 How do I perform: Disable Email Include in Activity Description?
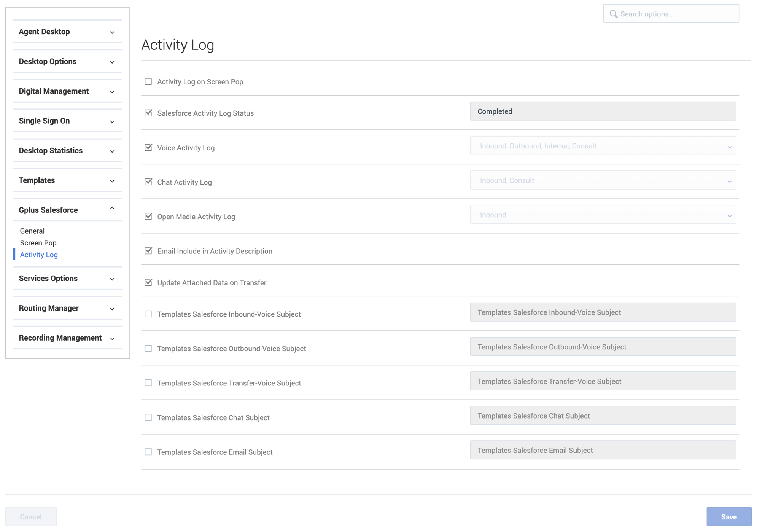(148, 251)
